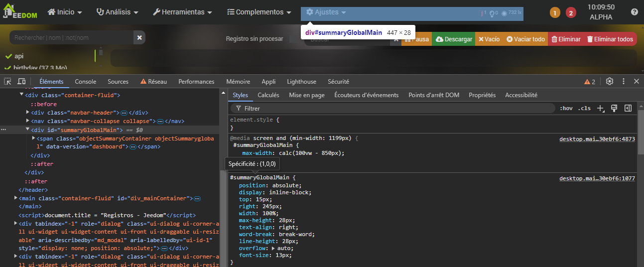
Task: Click the door summary icon showing 1
Action: coord(483,13)
